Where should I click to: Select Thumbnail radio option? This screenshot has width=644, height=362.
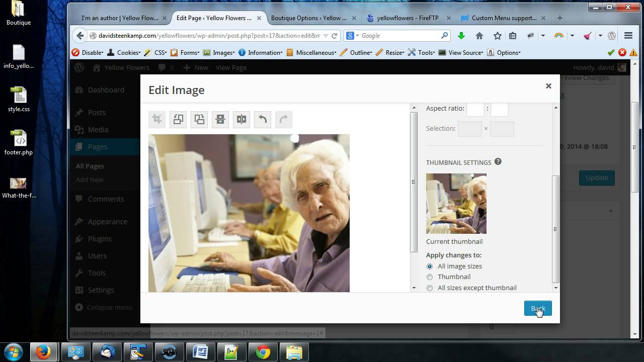pyautogui.click(x=430, y=277)
